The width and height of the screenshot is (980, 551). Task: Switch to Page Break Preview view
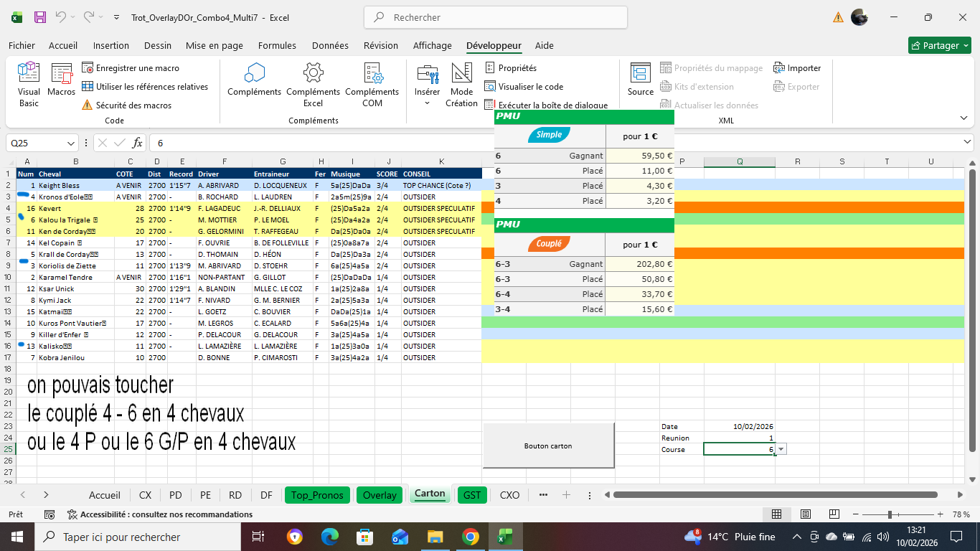[x=834, y=514]
